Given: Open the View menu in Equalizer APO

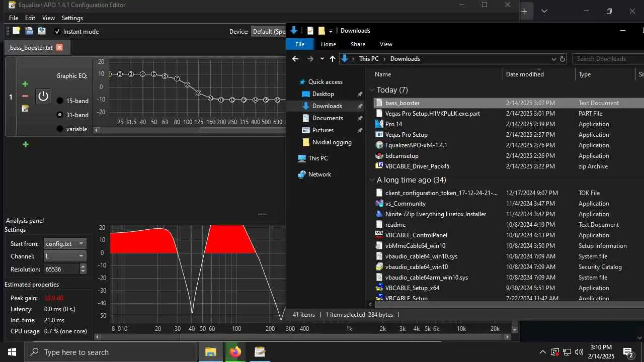Looking at the screenshot, I should point(48,18).
